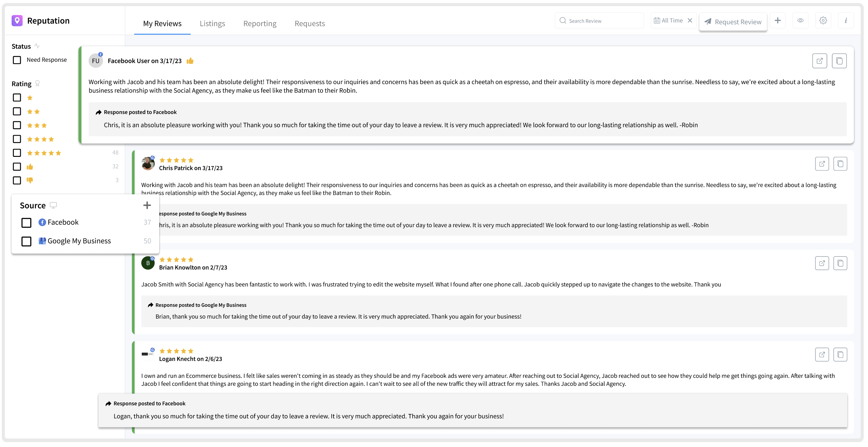Click the Reputation logo icon
Image resolution: width=868 pixels, height=447 pixels.
(17, 20)
